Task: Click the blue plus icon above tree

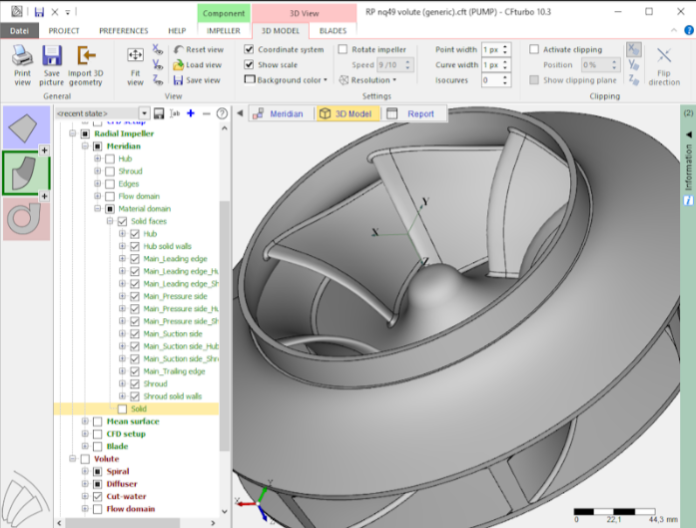Action: pos(190,114)
